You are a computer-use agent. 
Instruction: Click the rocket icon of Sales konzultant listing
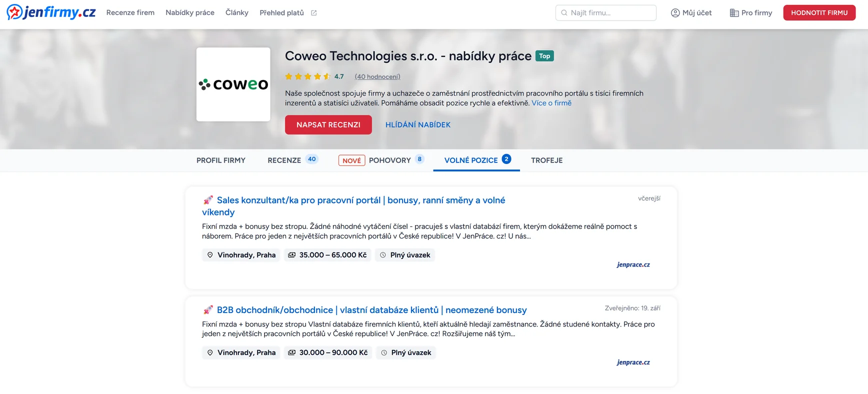(x=208, y=200)
